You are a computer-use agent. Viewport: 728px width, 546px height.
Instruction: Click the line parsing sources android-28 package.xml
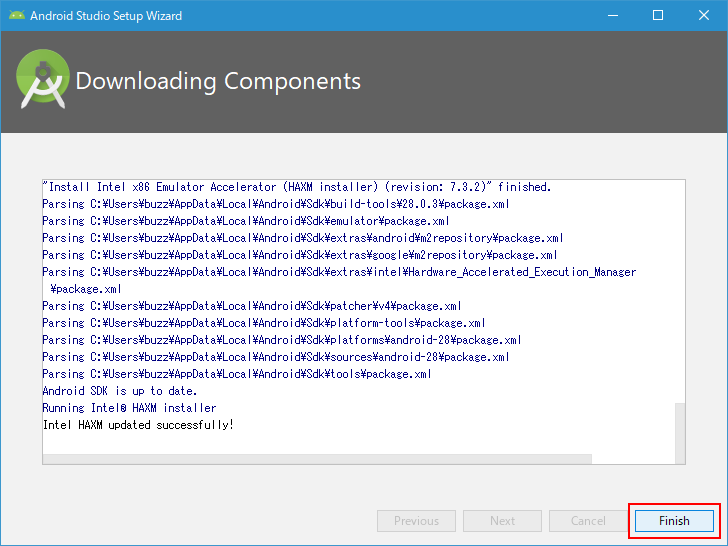276,357
